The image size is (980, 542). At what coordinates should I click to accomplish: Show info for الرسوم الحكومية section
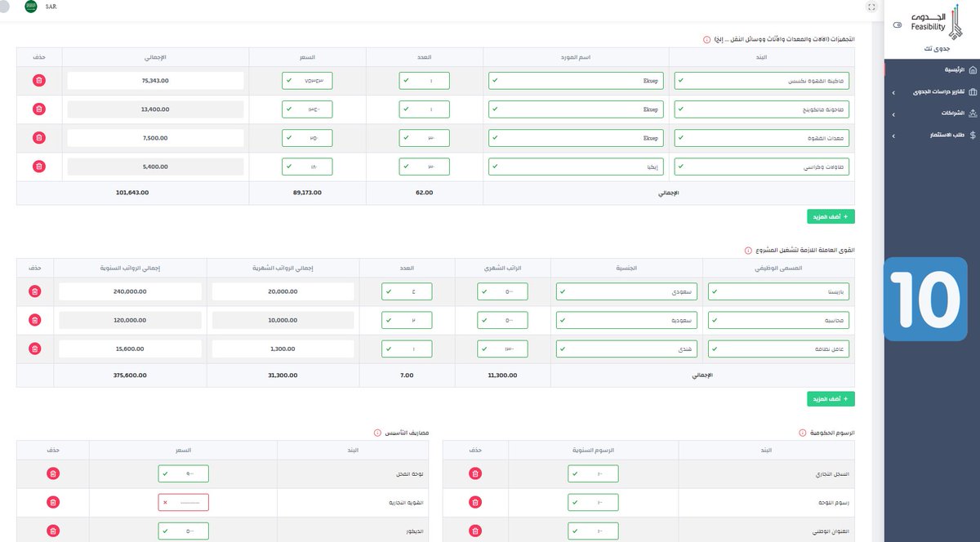pos(804,433)
